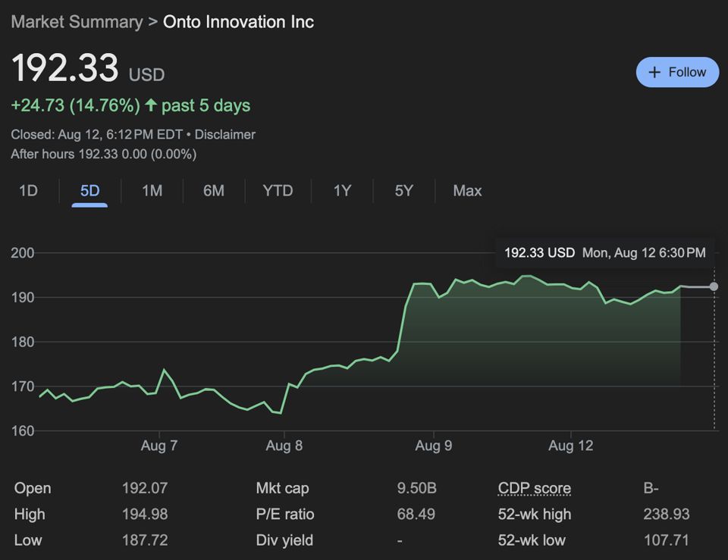
Task: Click the Aug 7 date on chart axis
Action: coord(158,446)
